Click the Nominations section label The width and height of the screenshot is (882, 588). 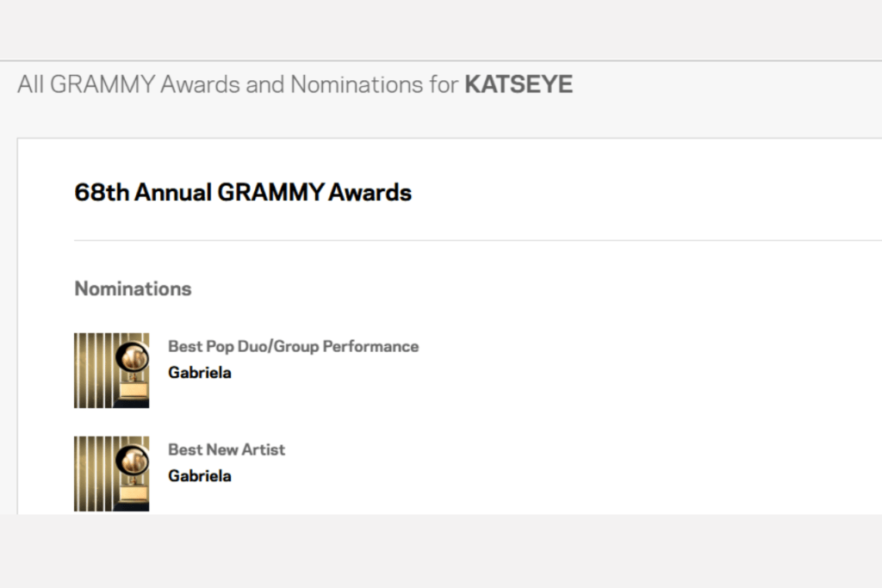[x=132, y=288]
